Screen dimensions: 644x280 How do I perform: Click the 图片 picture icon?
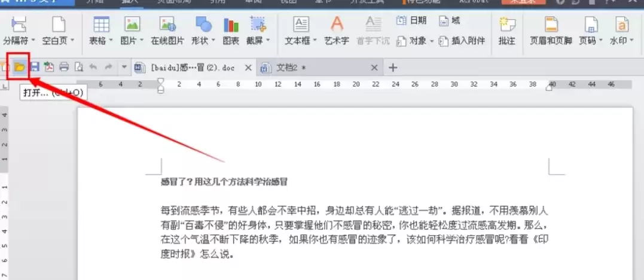coord(132,25)
